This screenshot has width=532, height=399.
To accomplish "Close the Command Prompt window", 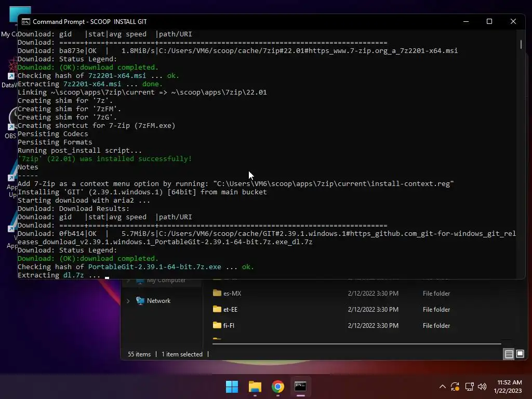I will point(513,21).
